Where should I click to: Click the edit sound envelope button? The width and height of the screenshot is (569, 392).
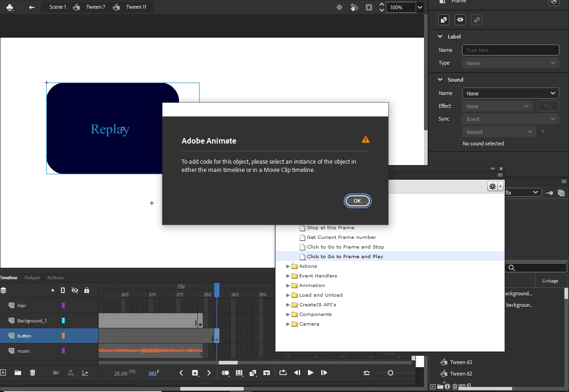[x=548, y=106]
